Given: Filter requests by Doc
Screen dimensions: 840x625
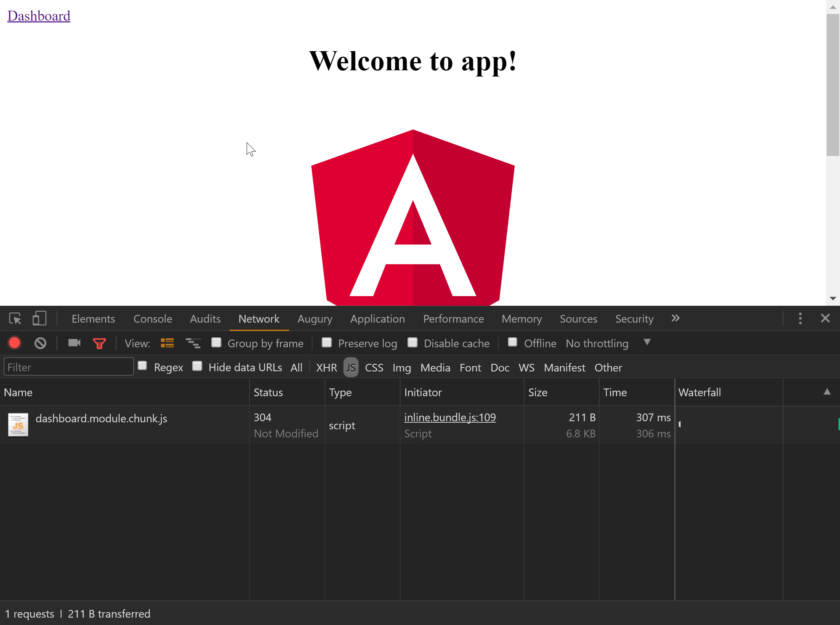Looking at the screenshot, I should coord(500,368).
